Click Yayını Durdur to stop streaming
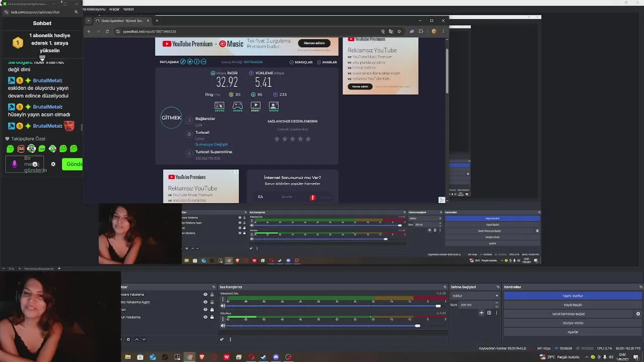The height and width of the screenshot is (362, 644). 573,296
